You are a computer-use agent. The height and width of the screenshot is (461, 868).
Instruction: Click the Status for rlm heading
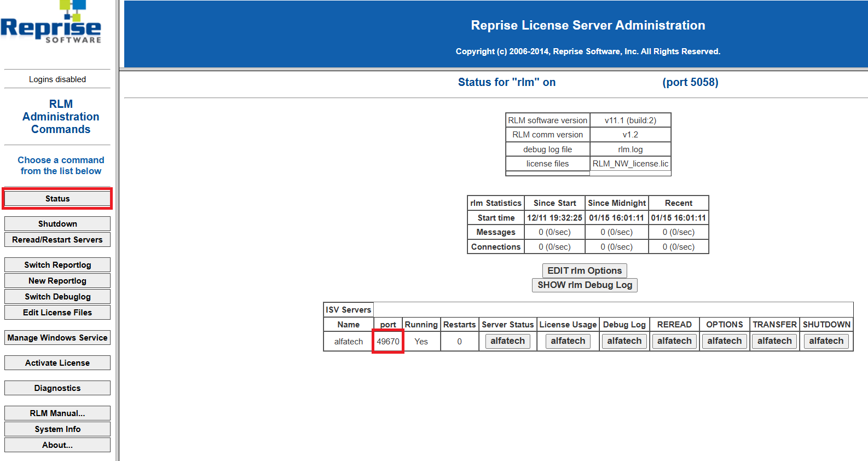click(507, 82)
